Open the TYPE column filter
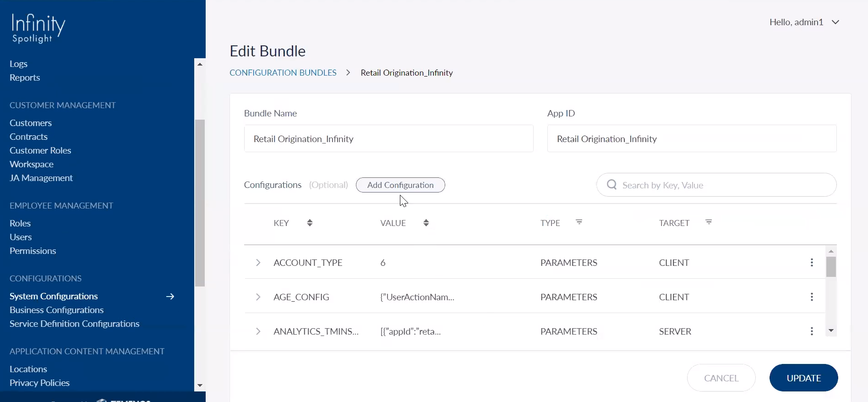 point(579,222)
